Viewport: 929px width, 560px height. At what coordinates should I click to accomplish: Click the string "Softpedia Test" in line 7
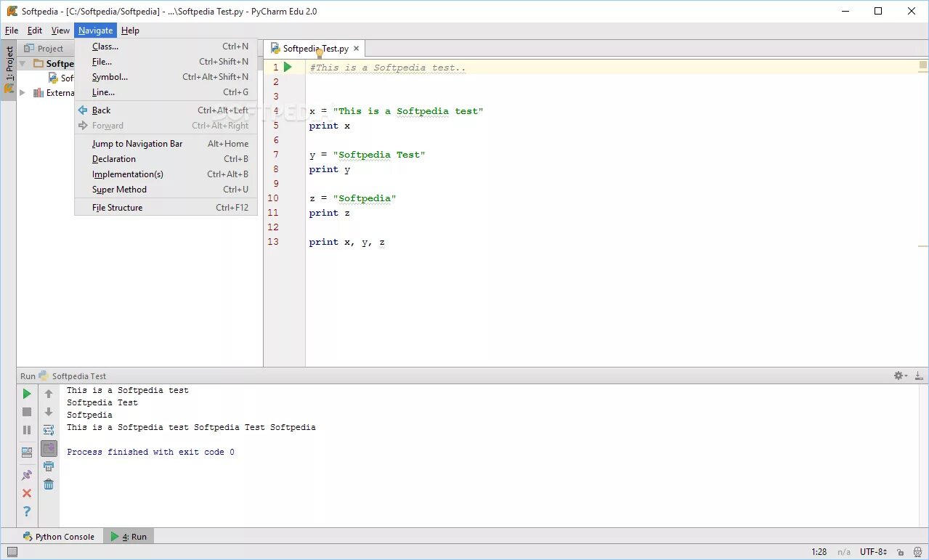(x=379, y=155)
